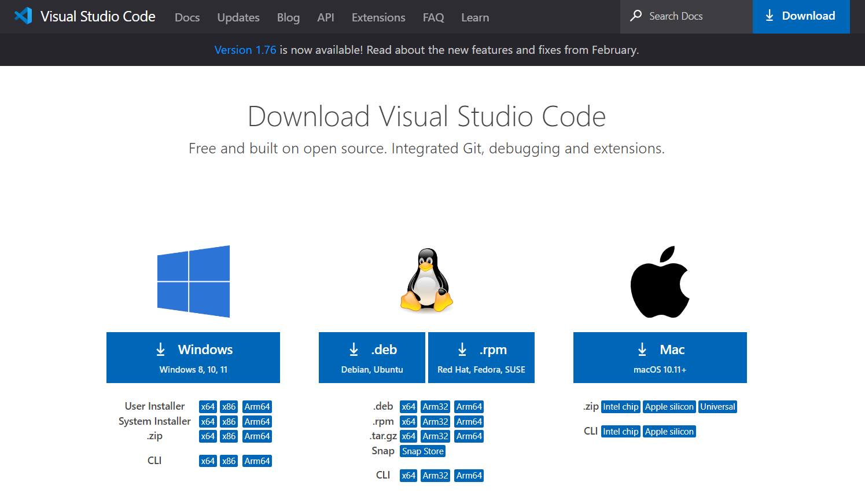Click the Apple logo image
The height and width of the screenshot is (504, 865).
(x=660, y=282)
